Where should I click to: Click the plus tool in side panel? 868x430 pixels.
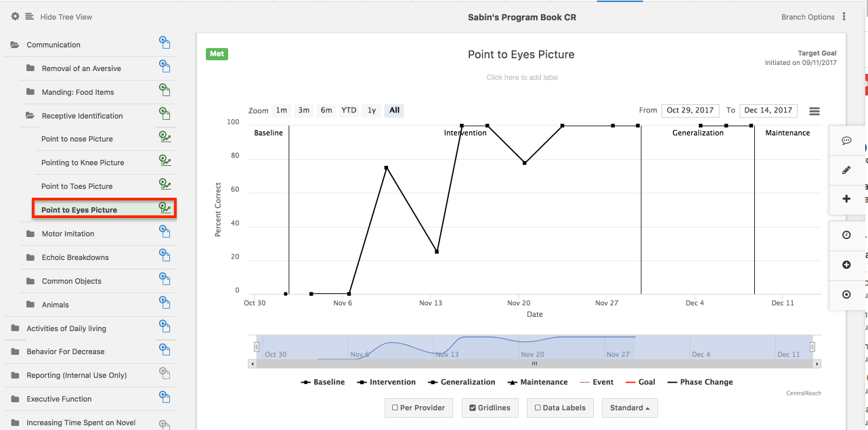click(x=846, y=199)
